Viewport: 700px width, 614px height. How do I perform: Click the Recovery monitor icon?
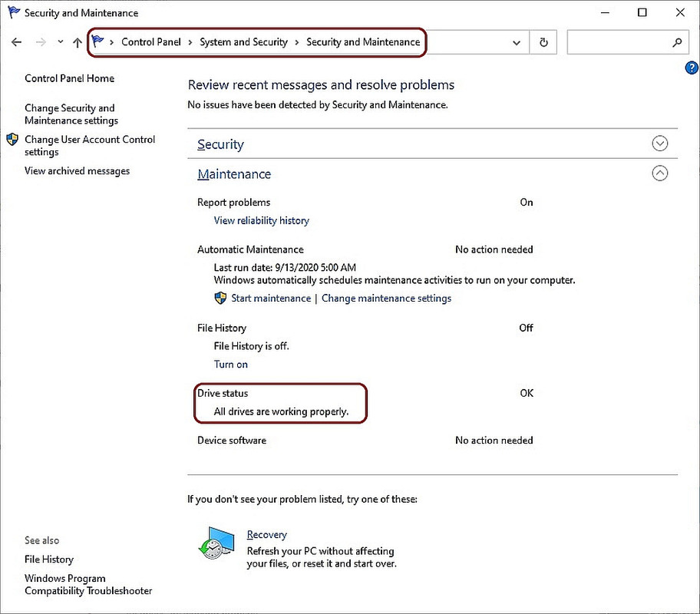(x=216, y=543)
